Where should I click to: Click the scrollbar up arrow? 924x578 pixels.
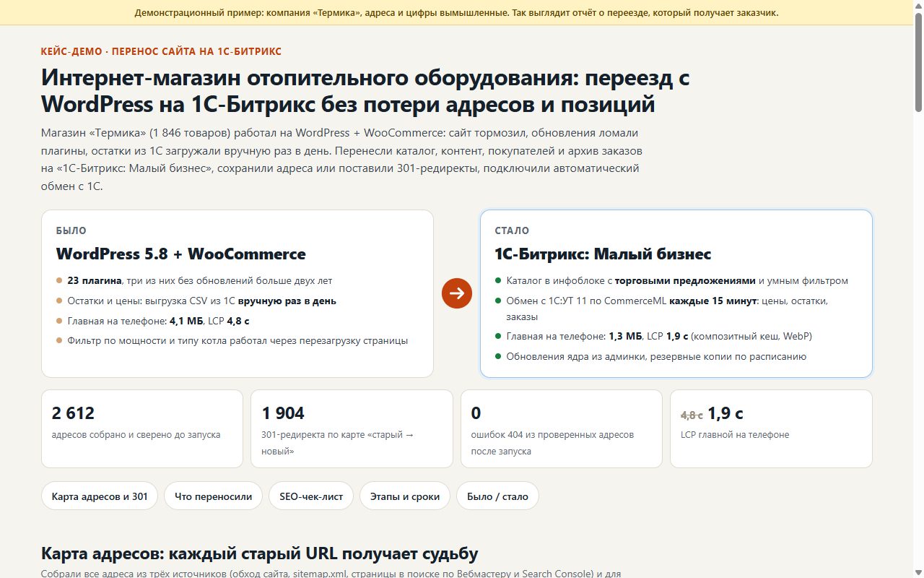tap(918, 6)
